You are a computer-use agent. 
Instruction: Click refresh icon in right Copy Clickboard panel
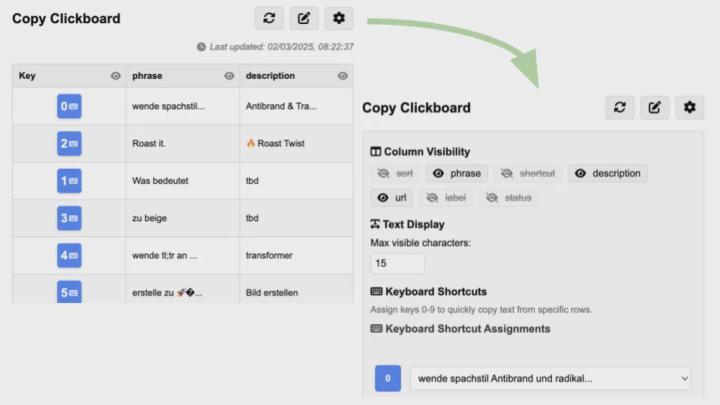tap(620, 107)
